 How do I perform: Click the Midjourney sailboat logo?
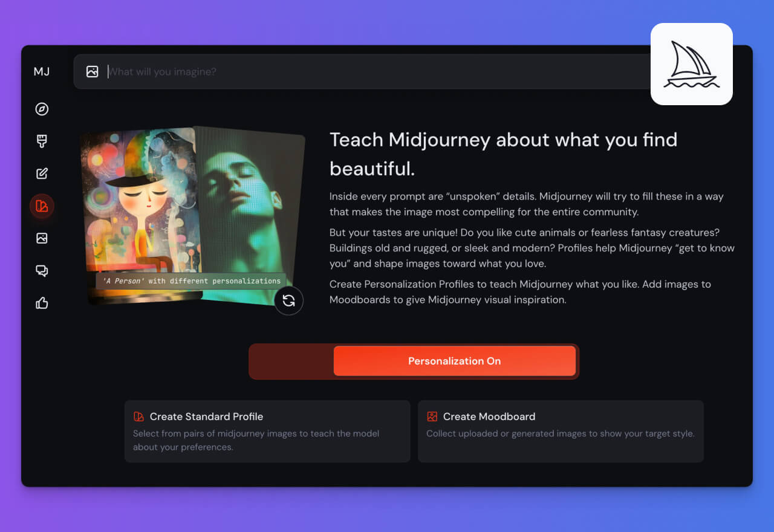(691, 64)
